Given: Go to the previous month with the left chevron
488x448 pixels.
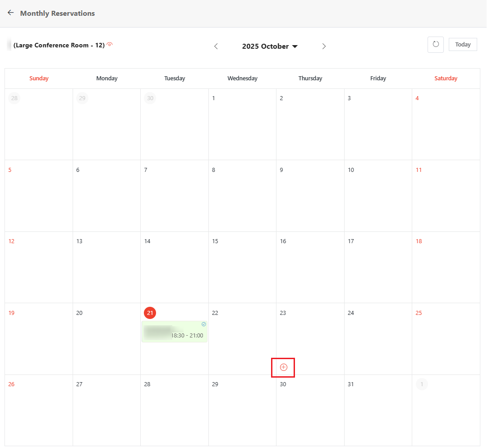Looking at the screenshot, I should point(216,46).
